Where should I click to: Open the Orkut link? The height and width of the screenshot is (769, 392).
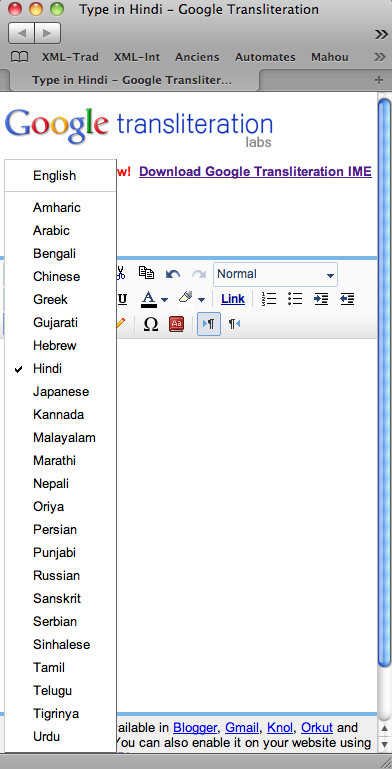[x=317, y=727]
